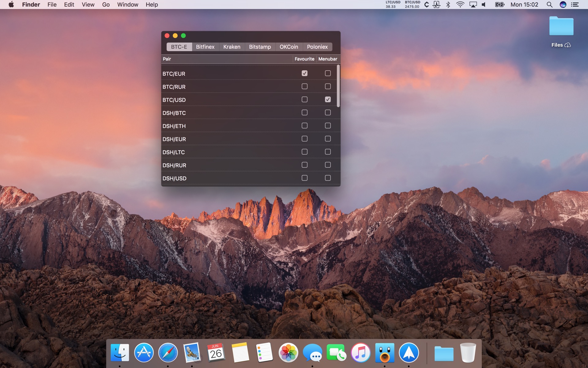
Task: Open Reminders app in the dock
Action: (264, 353)
